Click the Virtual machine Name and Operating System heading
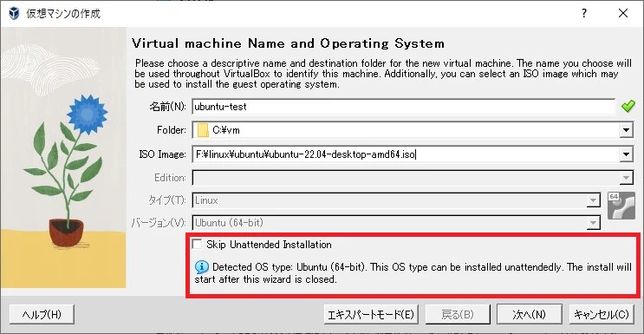The image size is (644, 334). point(288,43)
